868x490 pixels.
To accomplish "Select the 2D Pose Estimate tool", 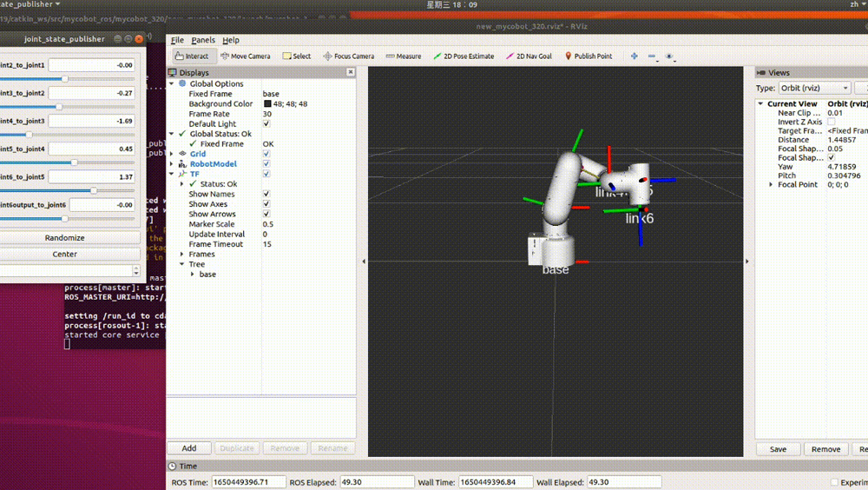I will click(x=464, y=56).
